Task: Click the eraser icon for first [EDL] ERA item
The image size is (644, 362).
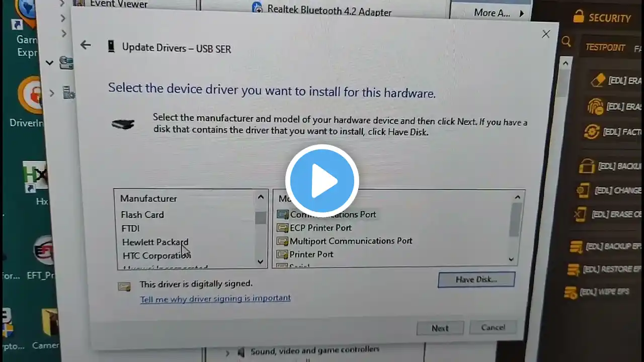Action: 598,80
